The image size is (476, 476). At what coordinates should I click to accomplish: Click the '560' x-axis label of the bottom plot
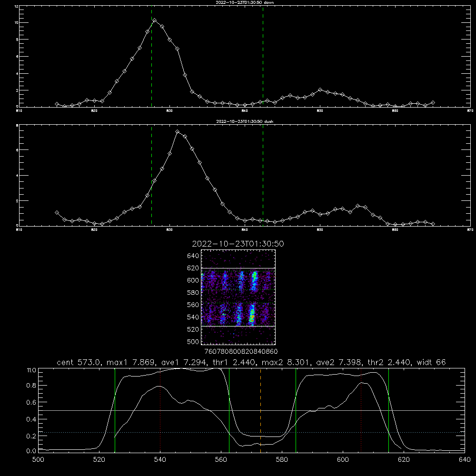click(221, 460)
